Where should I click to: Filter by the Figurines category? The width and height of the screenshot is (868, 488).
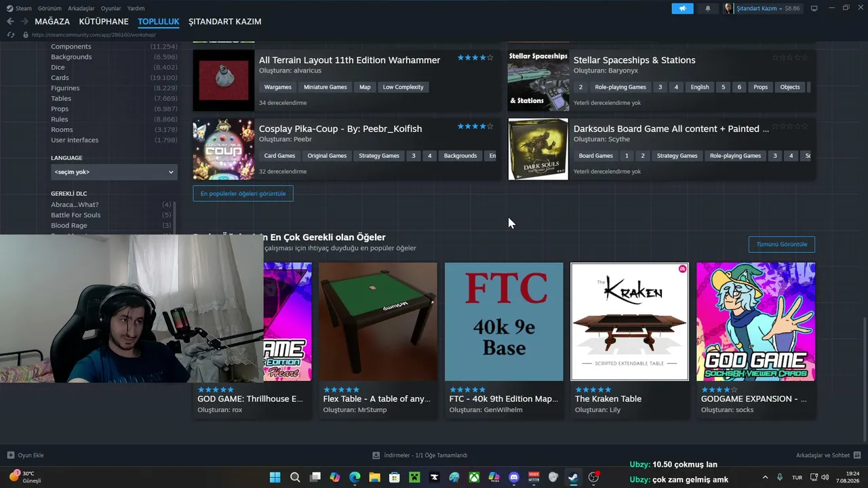click(65, 88)
